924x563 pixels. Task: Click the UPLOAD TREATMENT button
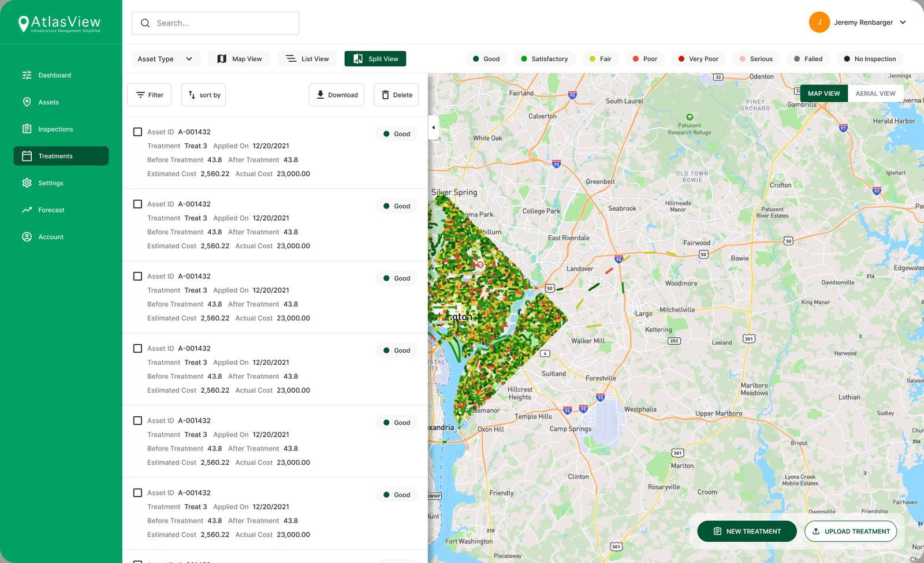tap(851, 531)
